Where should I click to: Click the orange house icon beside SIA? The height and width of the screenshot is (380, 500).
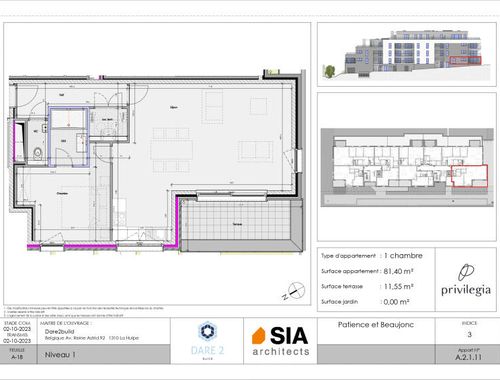[x=259, y=335]
